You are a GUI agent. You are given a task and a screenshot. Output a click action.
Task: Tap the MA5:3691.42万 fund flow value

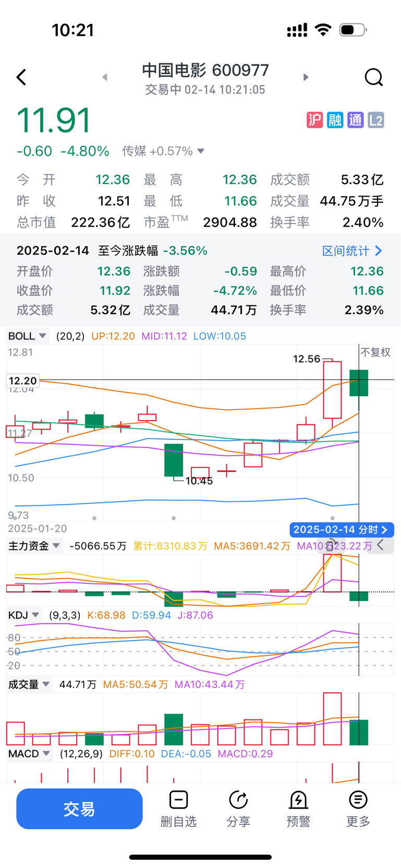click(x=252, y=546)
